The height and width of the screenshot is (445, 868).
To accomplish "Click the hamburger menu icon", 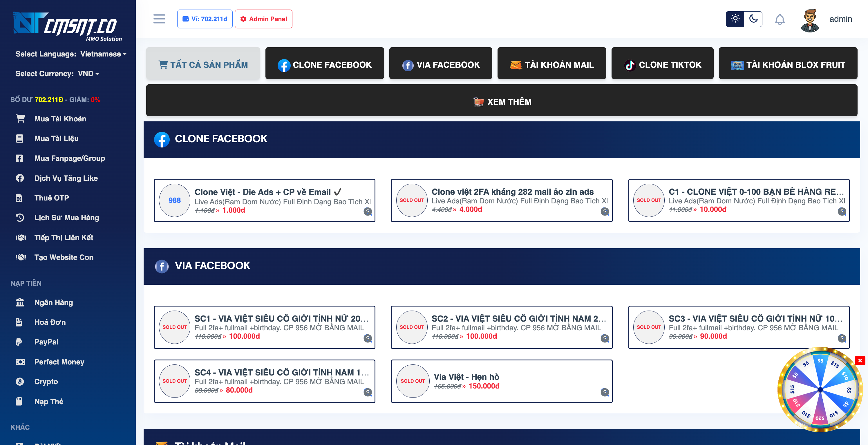I will (159, 19).
